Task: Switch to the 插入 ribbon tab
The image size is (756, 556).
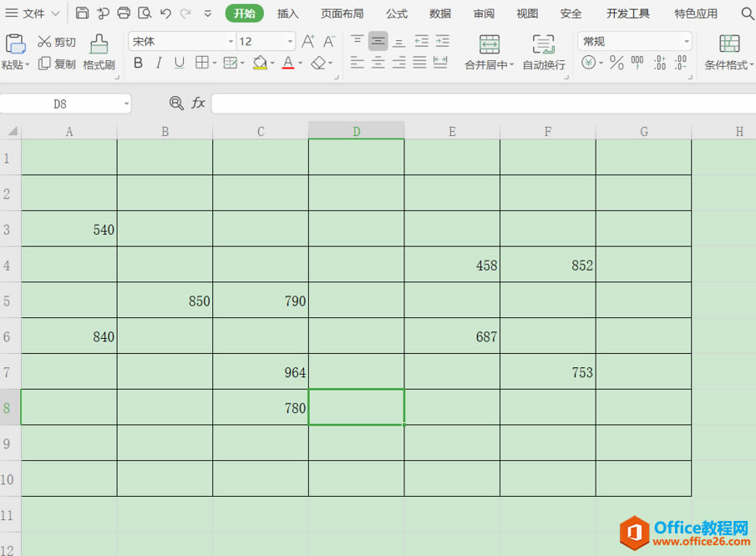Action: (x=287, y=13)
